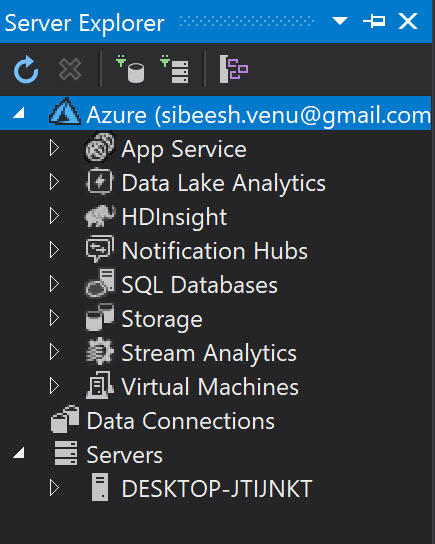Screen dimensions: 435x544
Task: Toggle the auto-hide pin icon
Action: 374,22
